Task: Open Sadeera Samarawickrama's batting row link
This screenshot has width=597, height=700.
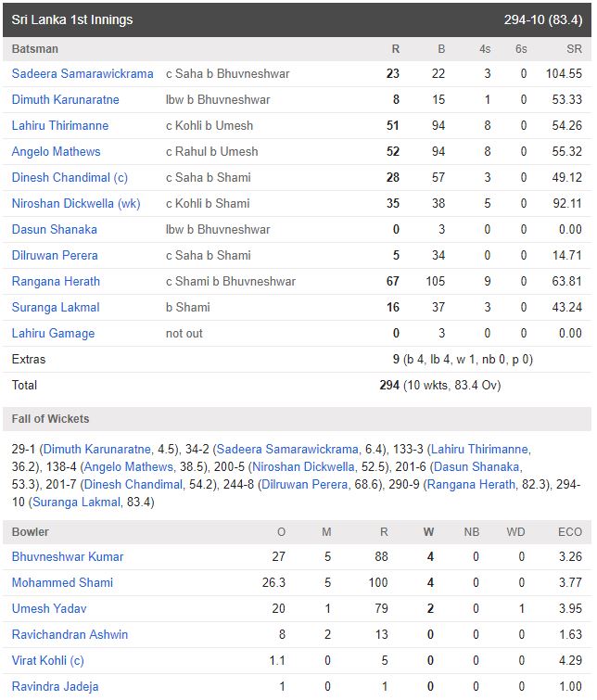Action: pyautogui.click(x=83, y=73)
